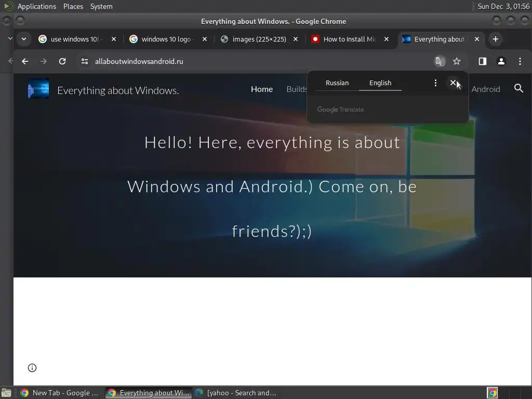
Task: Open the Applications menu
Action: 37,6
